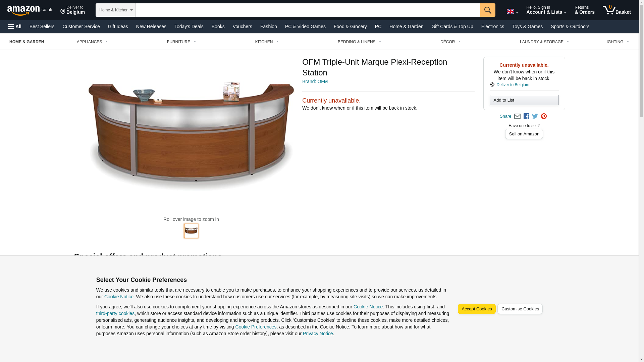Image resolution: width=644 pixels, height=362 pixels.
Task: Click the search magnifier button
Action: coord(487,10)
